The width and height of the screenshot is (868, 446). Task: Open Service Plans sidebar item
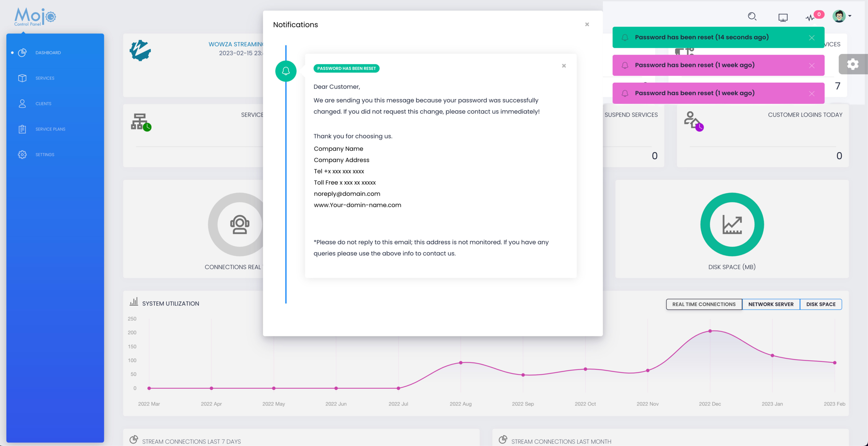coord(50,129)
